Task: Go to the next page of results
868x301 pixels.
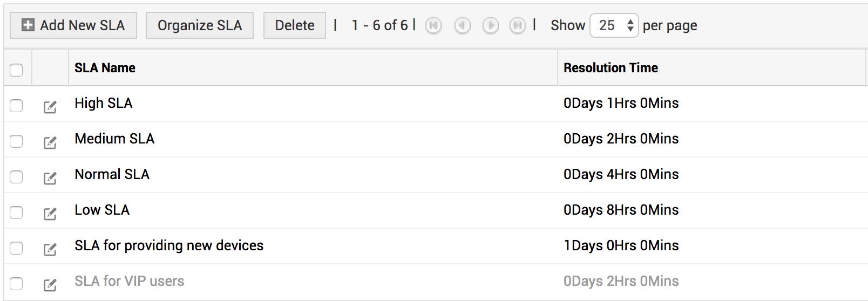Action: [490, 25]
